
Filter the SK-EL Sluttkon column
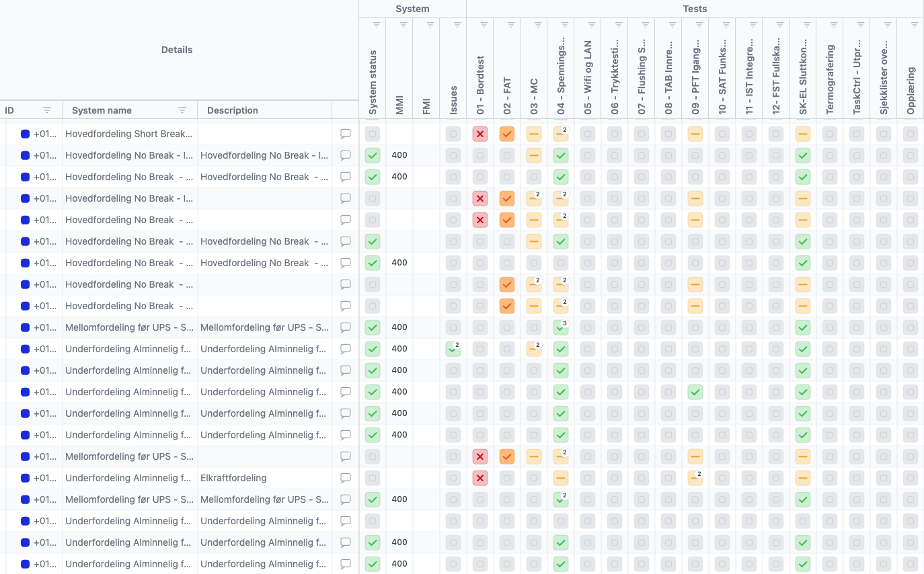click(807, 25)
